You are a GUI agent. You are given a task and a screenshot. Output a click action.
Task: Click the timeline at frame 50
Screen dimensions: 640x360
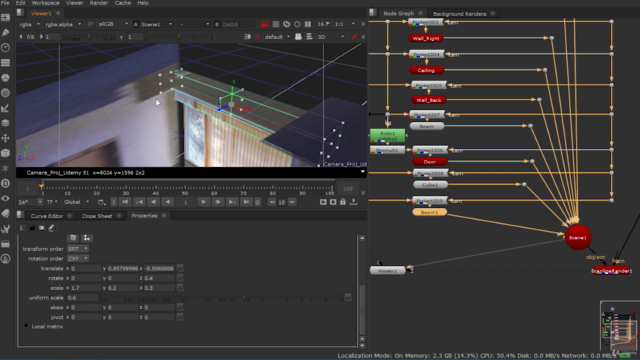coord(185,189)
